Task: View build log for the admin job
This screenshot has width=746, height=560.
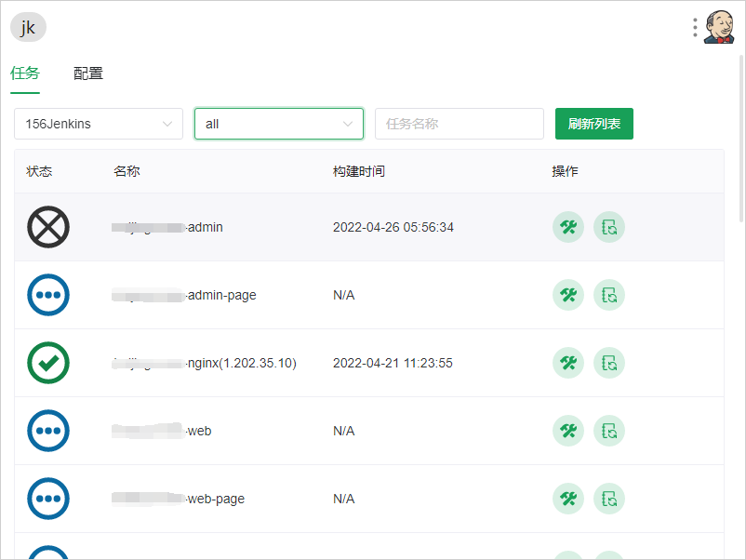Action: click(609, 227)
